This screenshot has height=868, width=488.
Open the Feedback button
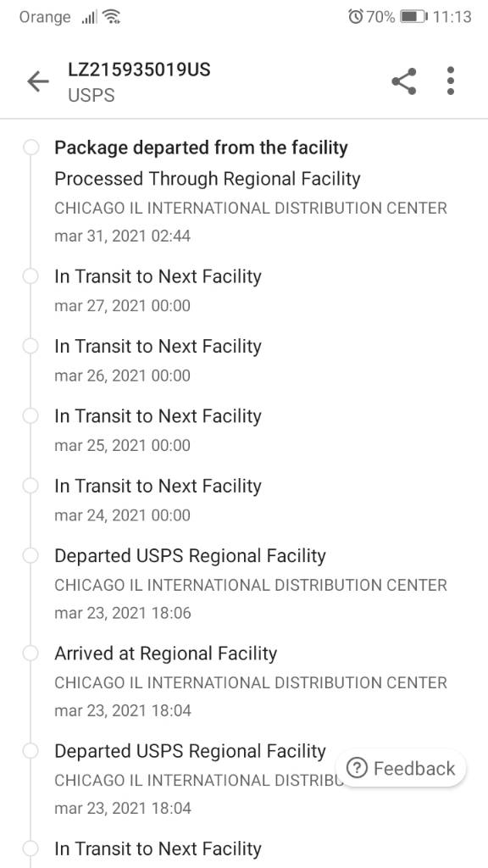(401, 768)
